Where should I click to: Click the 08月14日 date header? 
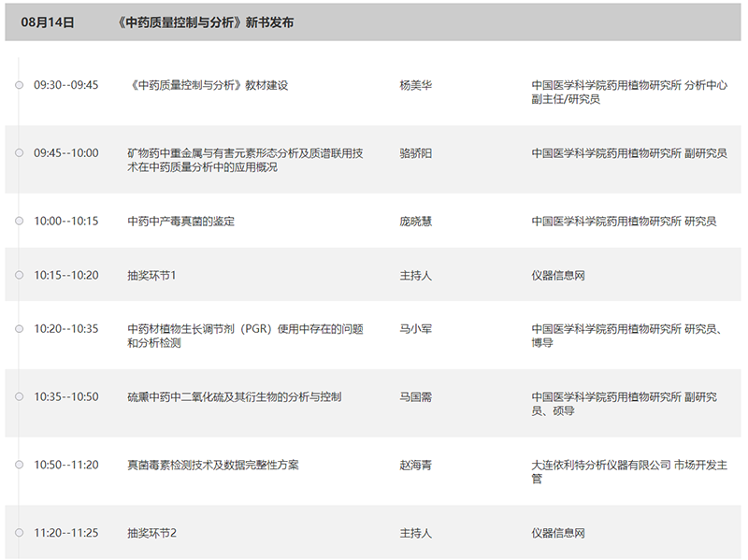coord(48,22)
